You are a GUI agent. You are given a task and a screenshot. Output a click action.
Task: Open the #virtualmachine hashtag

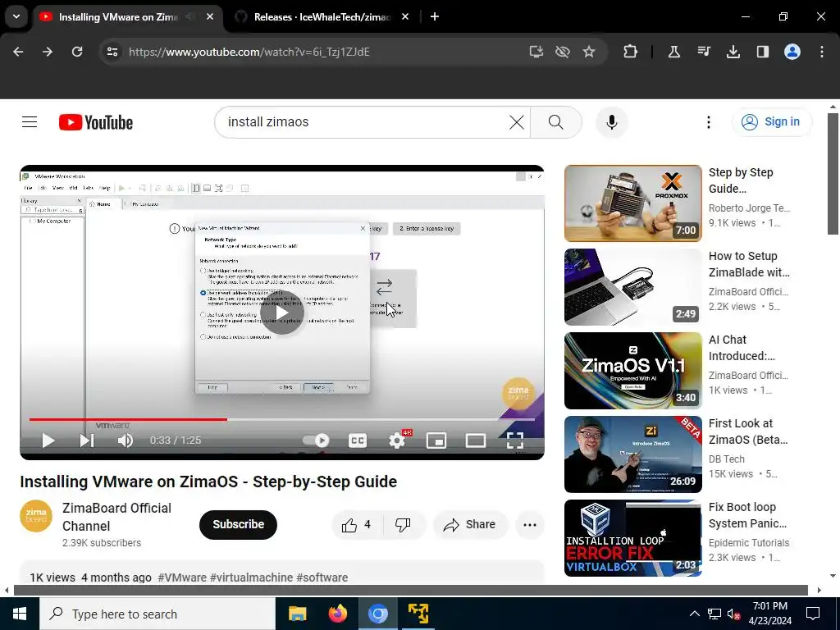(251, 577)
